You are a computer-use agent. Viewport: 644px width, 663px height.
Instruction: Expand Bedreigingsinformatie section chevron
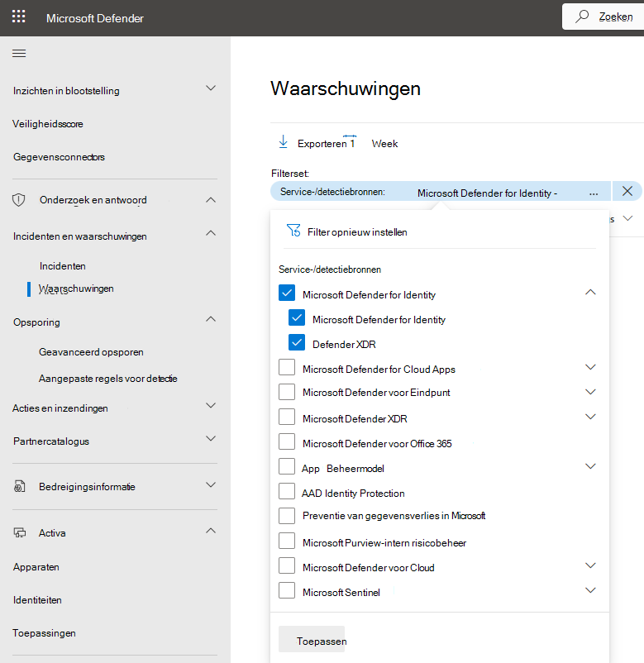[211, 484]
